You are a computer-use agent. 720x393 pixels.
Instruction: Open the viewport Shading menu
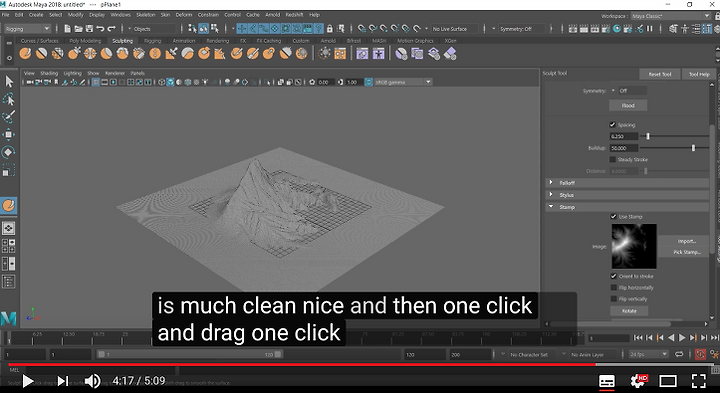49,73
